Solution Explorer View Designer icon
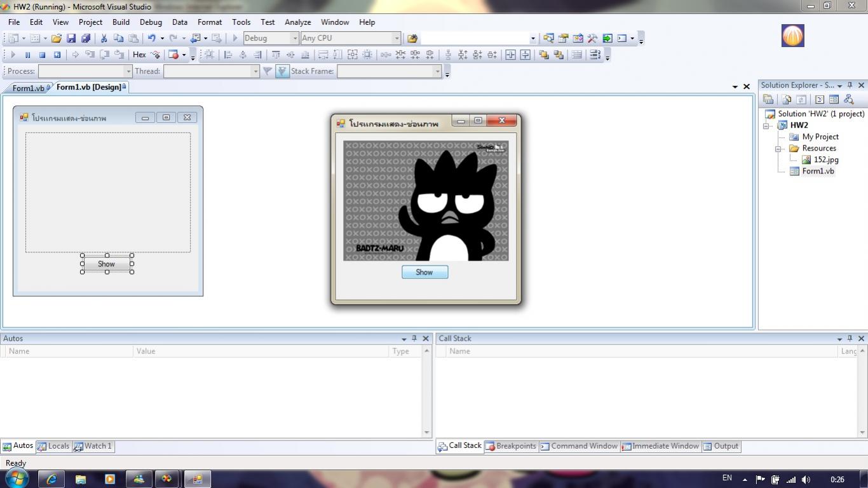Screen dimensions: 868x488 834,99
